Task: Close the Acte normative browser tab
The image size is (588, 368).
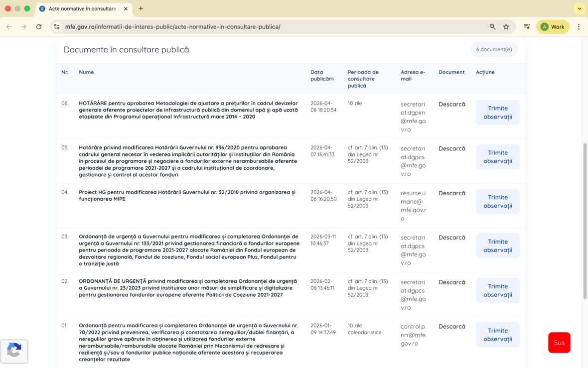Action: pyautogui.click(x=126, y=9)
